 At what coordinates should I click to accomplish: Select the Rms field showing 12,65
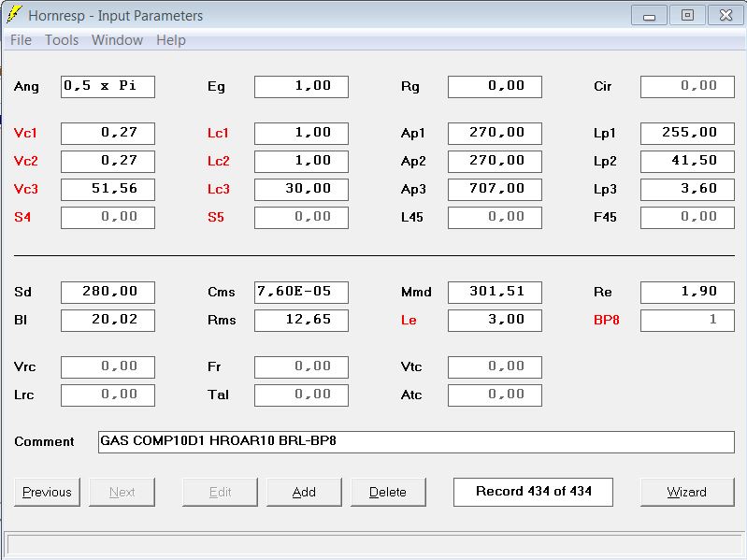(301, 321)
